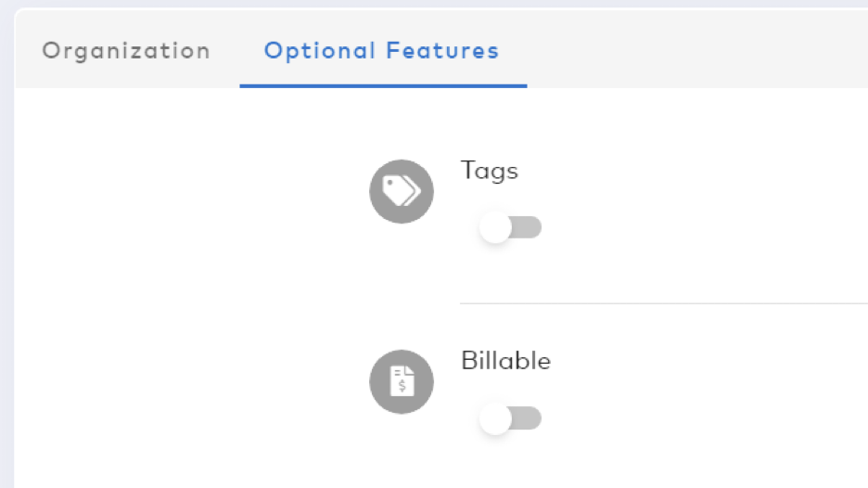Click the Billable invoice dollar icon
Image resolution: width=868 pixels, height=488 pixels.
coord(402,381)
